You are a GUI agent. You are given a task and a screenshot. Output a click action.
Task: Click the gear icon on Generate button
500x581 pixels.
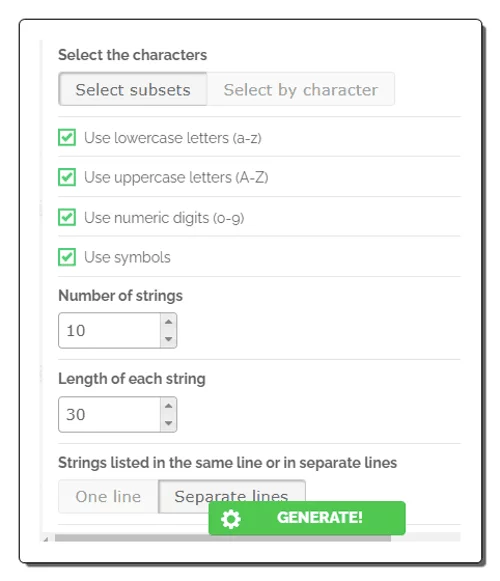[x=231, y=519]
